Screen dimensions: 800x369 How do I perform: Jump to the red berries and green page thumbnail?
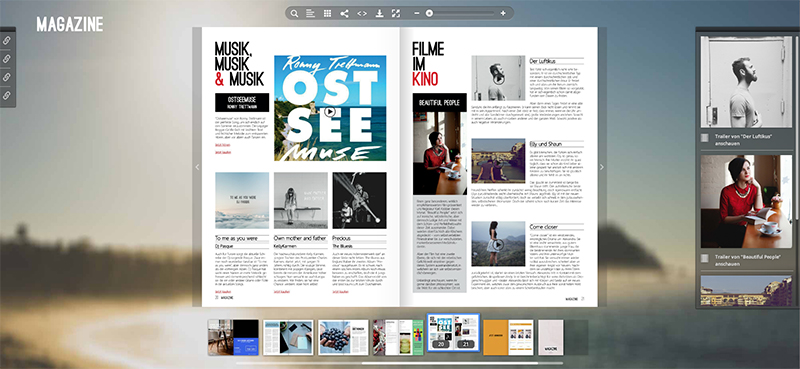[398, 337]
